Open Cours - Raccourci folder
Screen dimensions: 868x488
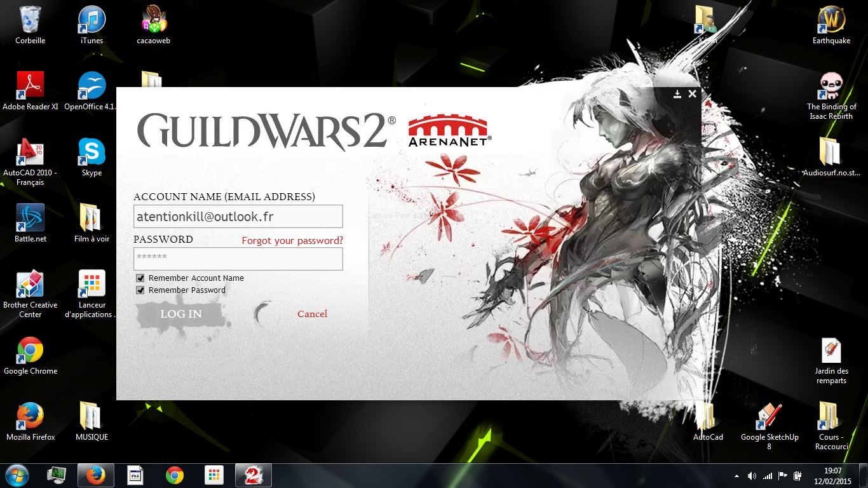(x=831, y=426)
